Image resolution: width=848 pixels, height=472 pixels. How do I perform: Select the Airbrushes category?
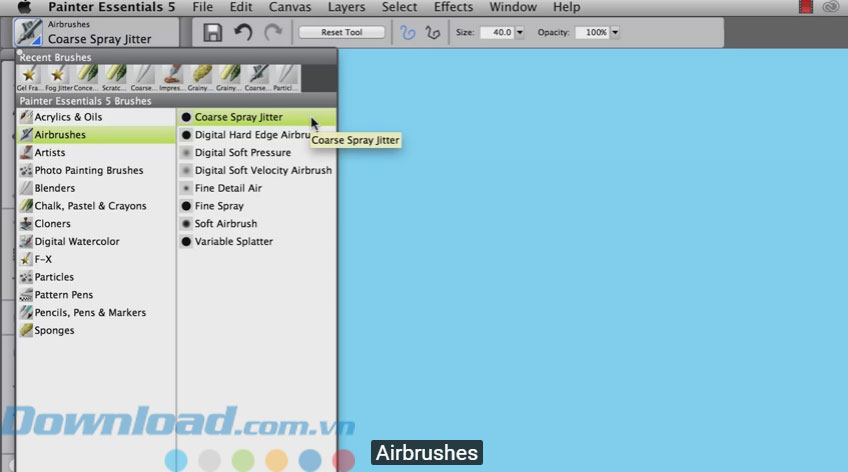coord(96,135)
